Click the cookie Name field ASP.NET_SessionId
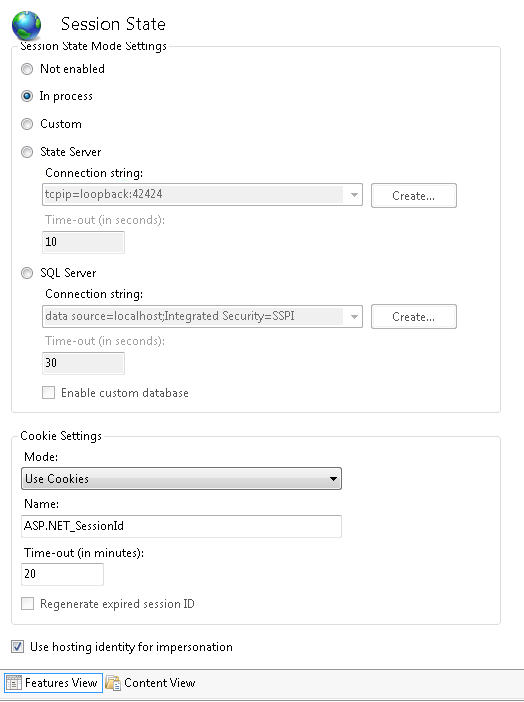Image resolution: width=524 pixels, height=702 pixels. [181, 526]
